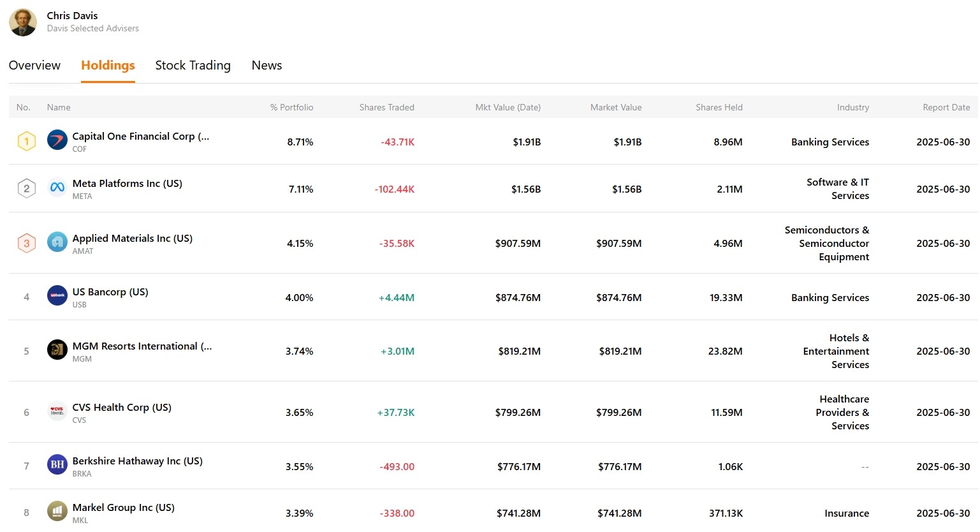The height and width of the screenshot is (532, 980).
Task: Open CVS Health Corp (US) holding
Action: click(x=122, y=407)
